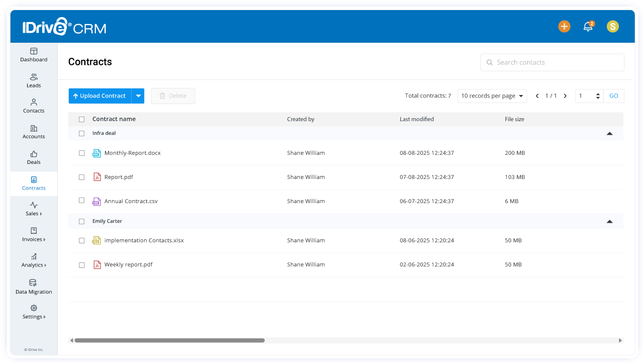Go to Data Migration
The width and height of the screenshot is (644, 363).
(x=33, y=287)
